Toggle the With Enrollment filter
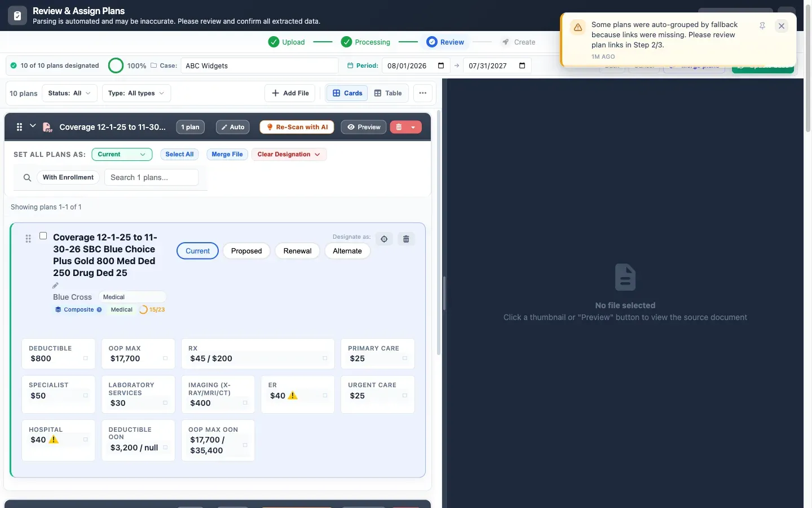This screenshot has height=508, width=812. pos(68,177)
